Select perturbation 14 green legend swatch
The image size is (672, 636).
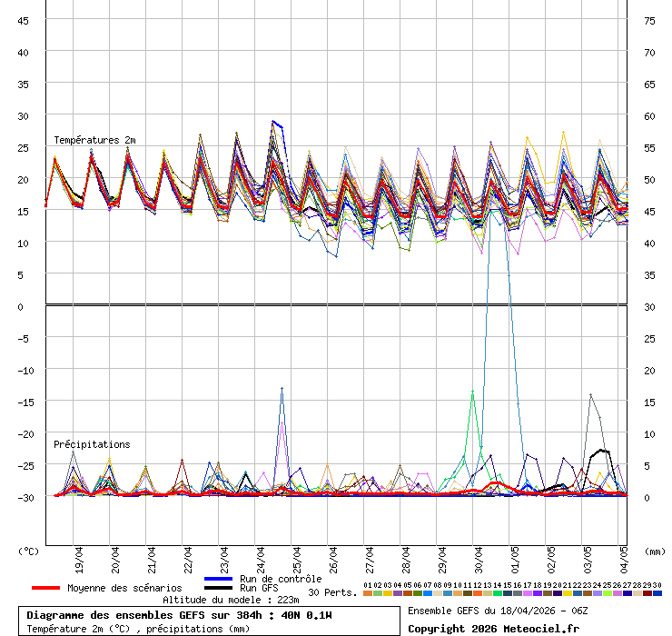(498, 593)
